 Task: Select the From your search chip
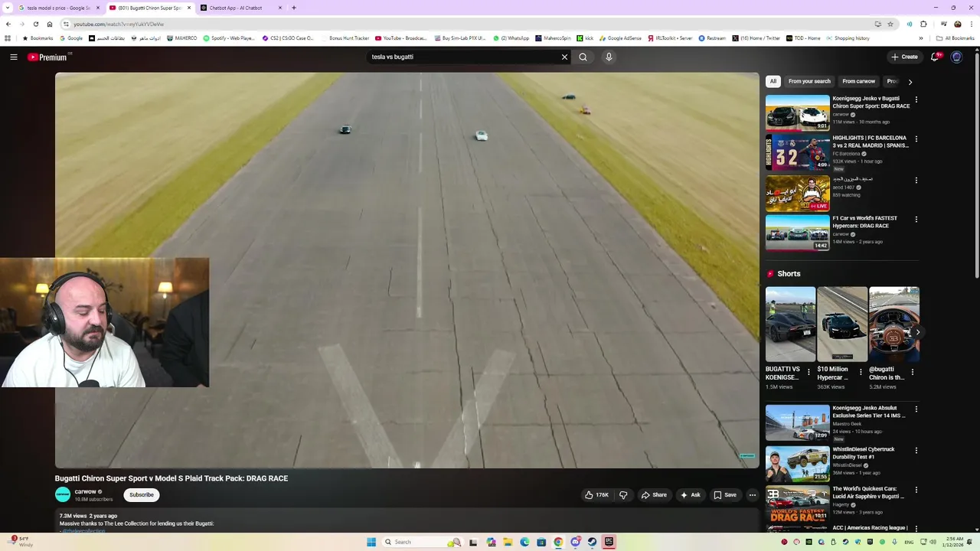(809, 81)
